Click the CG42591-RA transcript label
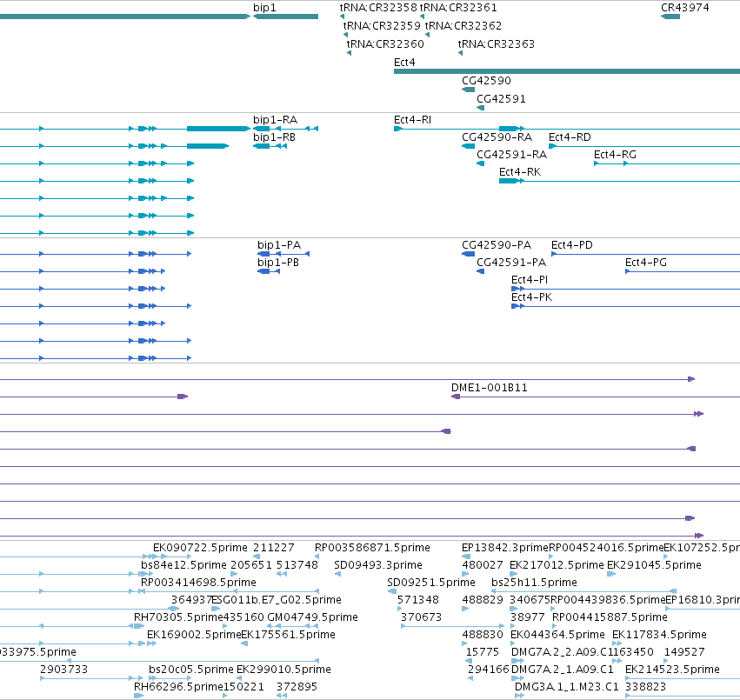Viewport: 740px width, 700px height. click(x=511, y=155)
